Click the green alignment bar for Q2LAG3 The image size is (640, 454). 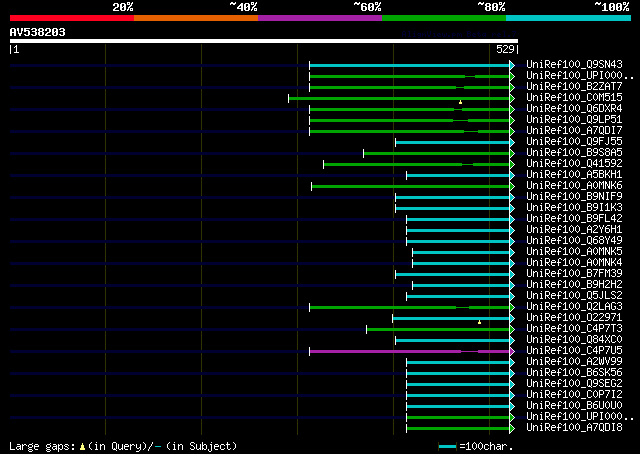(x=409, y=307)
